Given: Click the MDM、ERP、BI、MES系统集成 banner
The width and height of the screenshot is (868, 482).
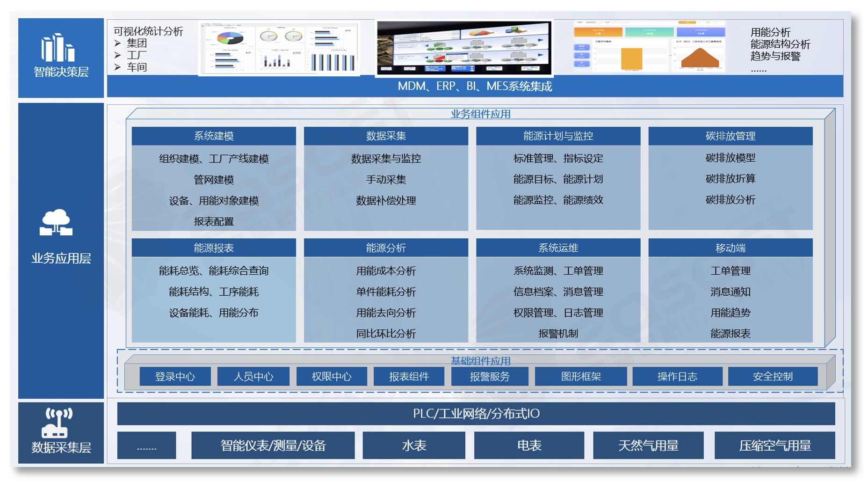Looking at the screenshot, I should (x=475, y=87).
